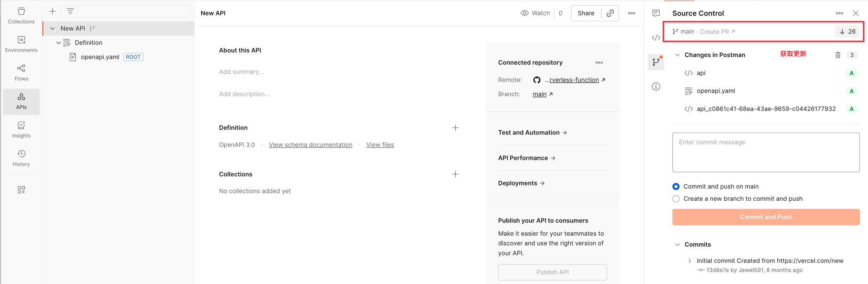Pull 26 incoming changes
868x284 pixels.
pyautogui.click(x=847, y=32)
